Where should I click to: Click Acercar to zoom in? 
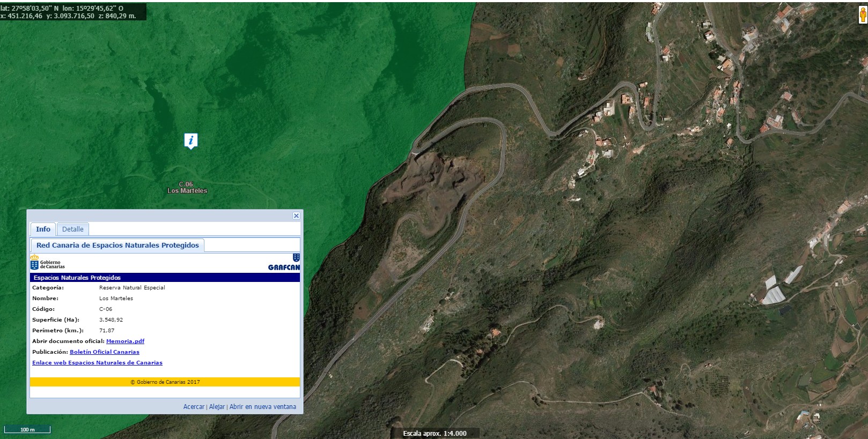(194, 407)
